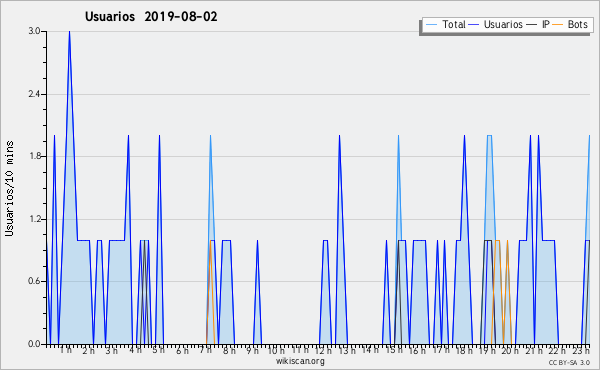Click the '5 h' x-axis label
This screenshot has width=600, height=370.
pos(158,350)
